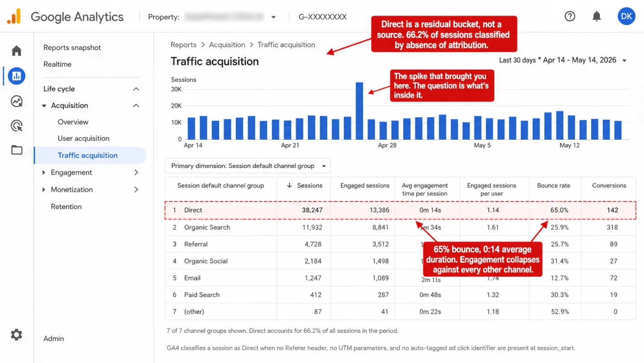
Task: Sort by Bounce rate column header
Action: pos(554,185)
